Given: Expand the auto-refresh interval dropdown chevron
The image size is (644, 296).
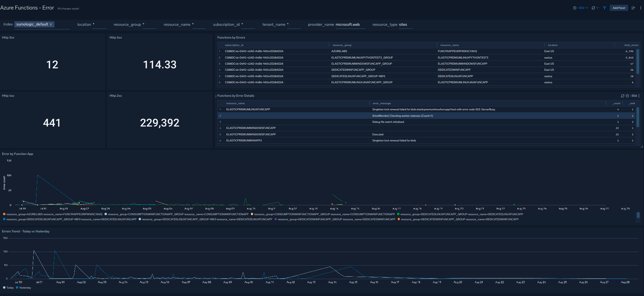Looking at the screenshot, I should pos(598,8).
